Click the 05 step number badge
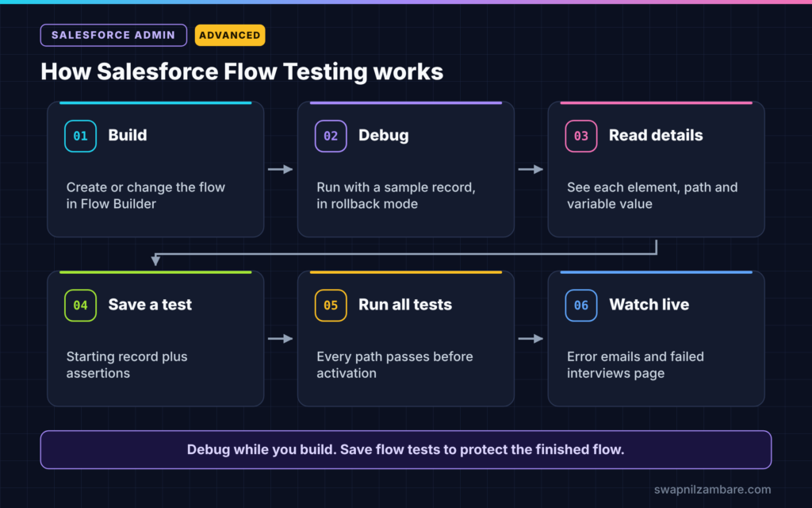 (x=331, y=306)
